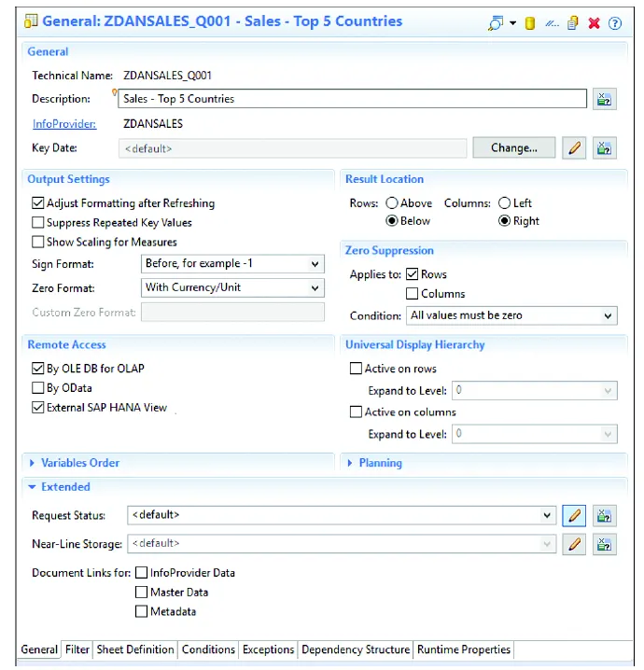
Task: Click the ZDANSALES InfoProvider value
Action: pyautogui.click(x=153, y=124)
